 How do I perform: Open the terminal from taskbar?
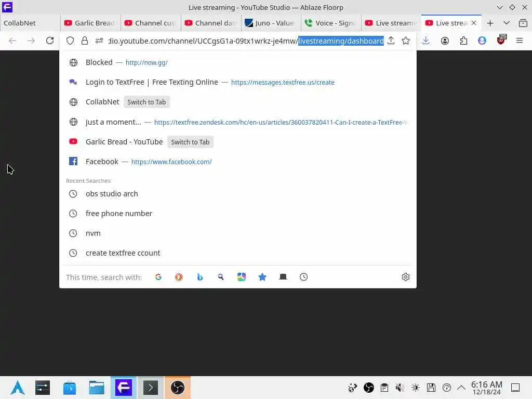tap(150, 388)
